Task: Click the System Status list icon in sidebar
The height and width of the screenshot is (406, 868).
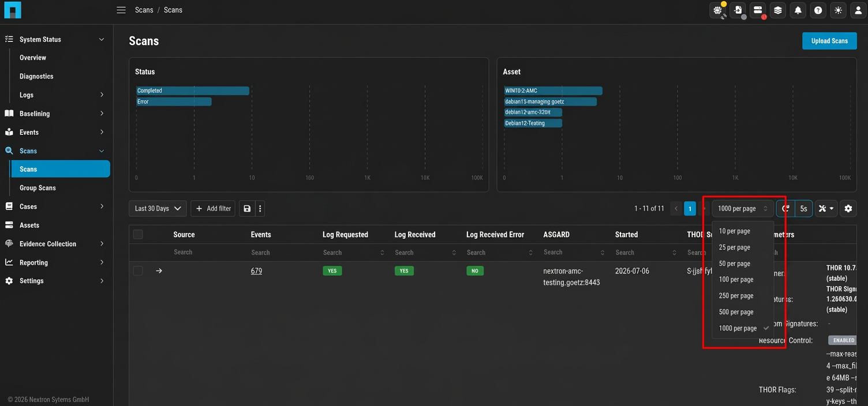Action: (x=9, y=39)
